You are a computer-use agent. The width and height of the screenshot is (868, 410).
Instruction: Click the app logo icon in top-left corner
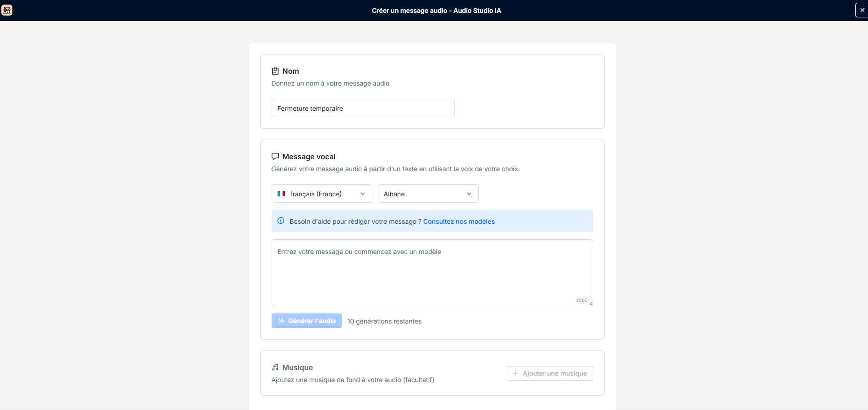click(x=7, y=10)
